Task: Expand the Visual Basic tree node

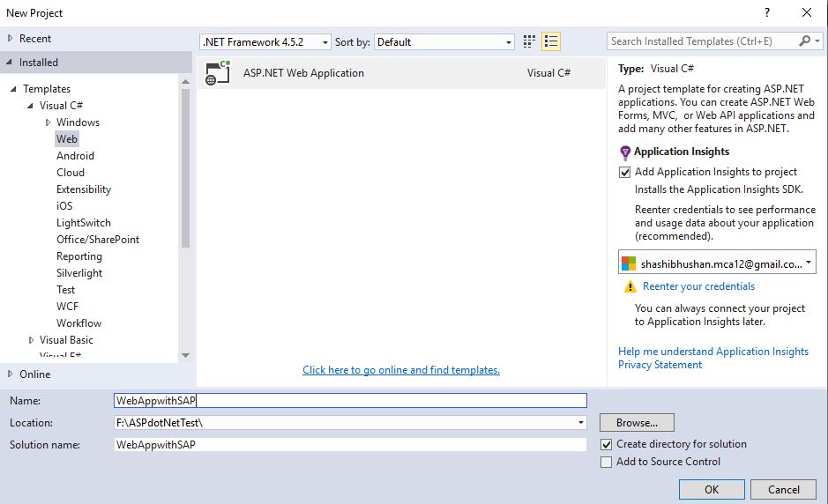Action: 31,340
